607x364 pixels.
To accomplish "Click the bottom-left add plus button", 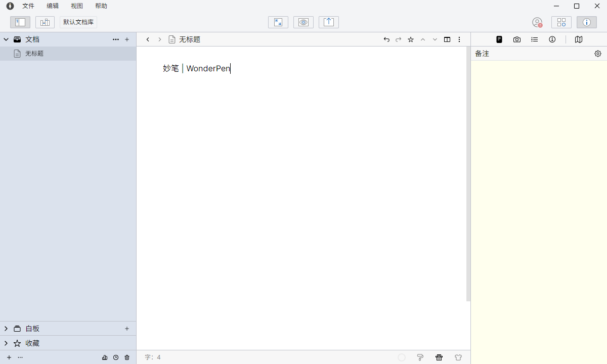I will (9, 357).
